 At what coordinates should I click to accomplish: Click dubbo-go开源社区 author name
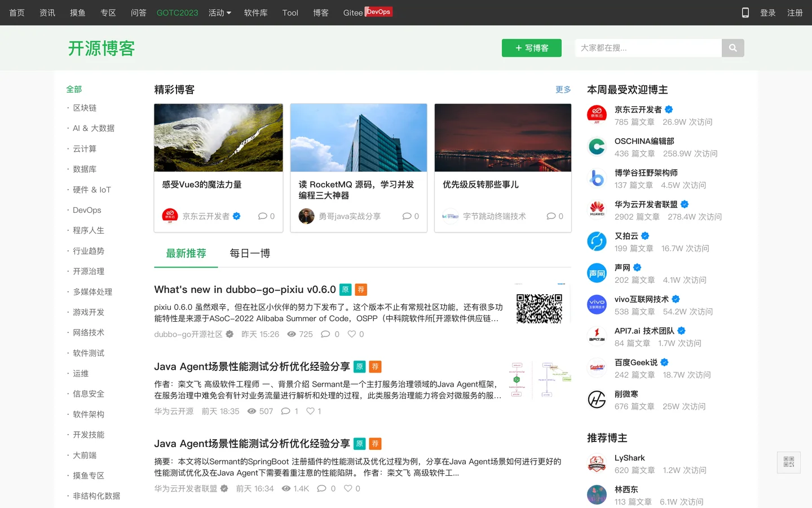(x=188, y=334)
